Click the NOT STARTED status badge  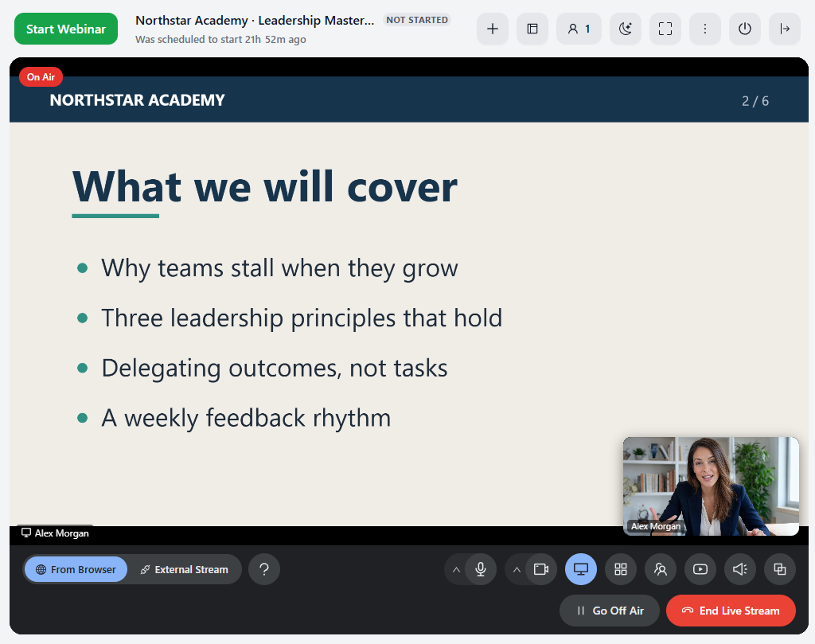417,20
